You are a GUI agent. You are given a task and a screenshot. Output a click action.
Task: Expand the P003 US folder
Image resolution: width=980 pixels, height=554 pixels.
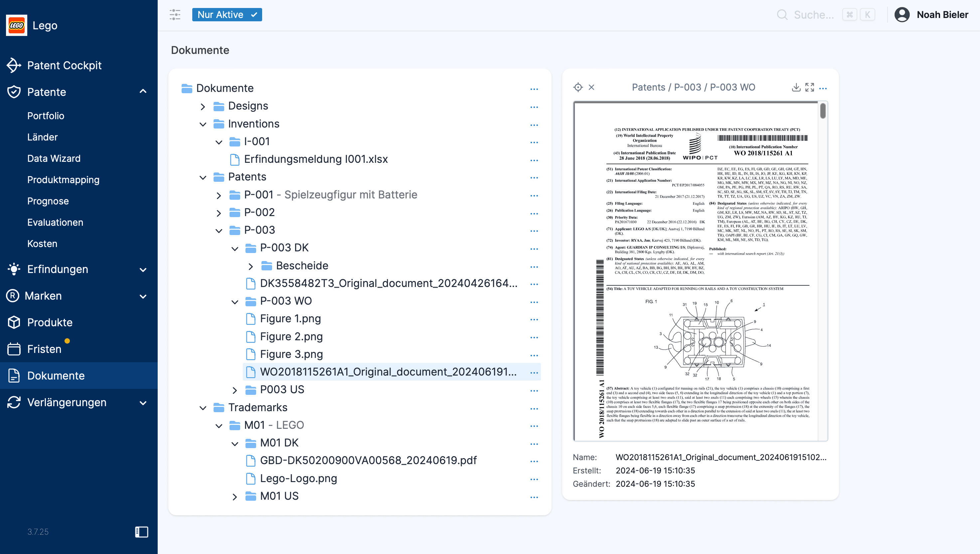pyautogui.click(x=235, y=390)
